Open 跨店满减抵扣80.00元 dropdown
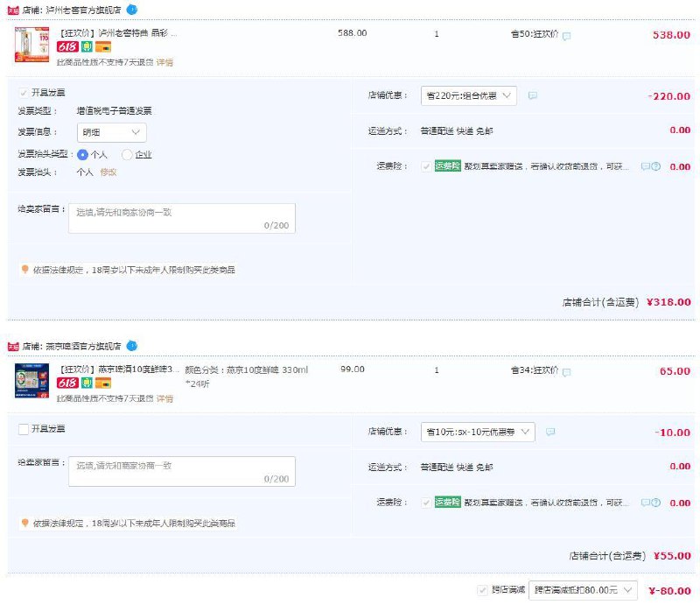 583,590
